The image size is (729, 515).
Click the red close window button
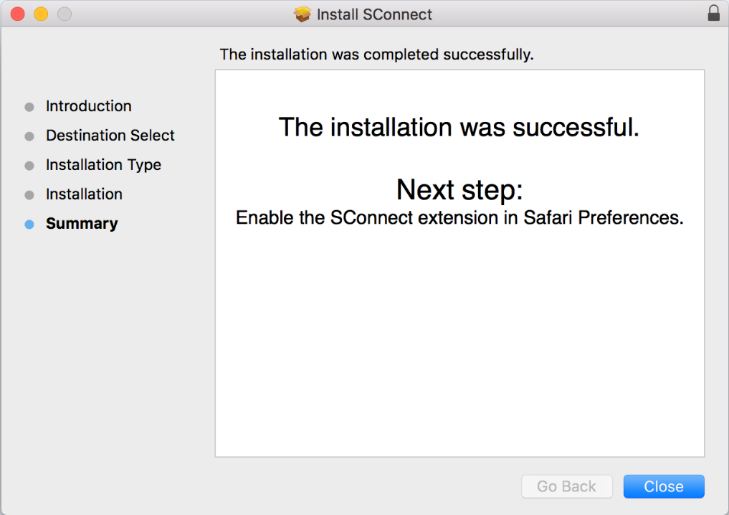[x=18, y=14]
